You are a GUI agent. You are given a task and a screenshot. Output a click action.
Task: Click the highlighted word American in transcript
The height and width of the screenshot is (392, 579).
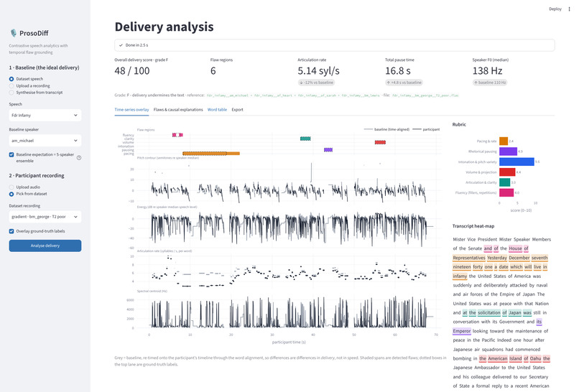click(x=498, y=358)
